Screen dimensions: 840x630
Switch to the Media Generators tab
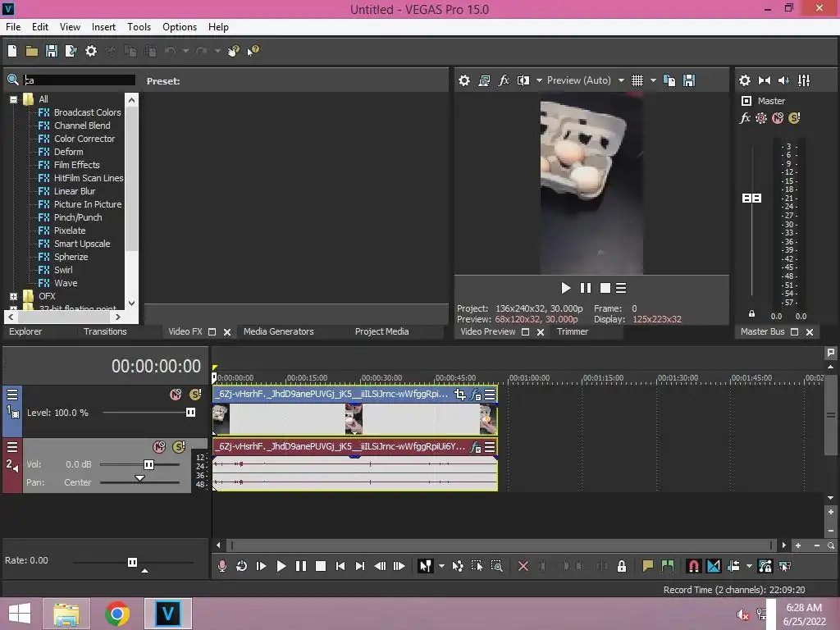(279, 331)
